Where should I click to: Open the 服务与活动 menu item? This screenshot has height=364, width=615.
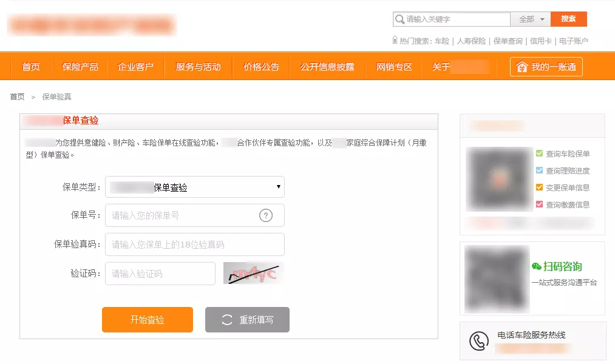pos(198,67)
